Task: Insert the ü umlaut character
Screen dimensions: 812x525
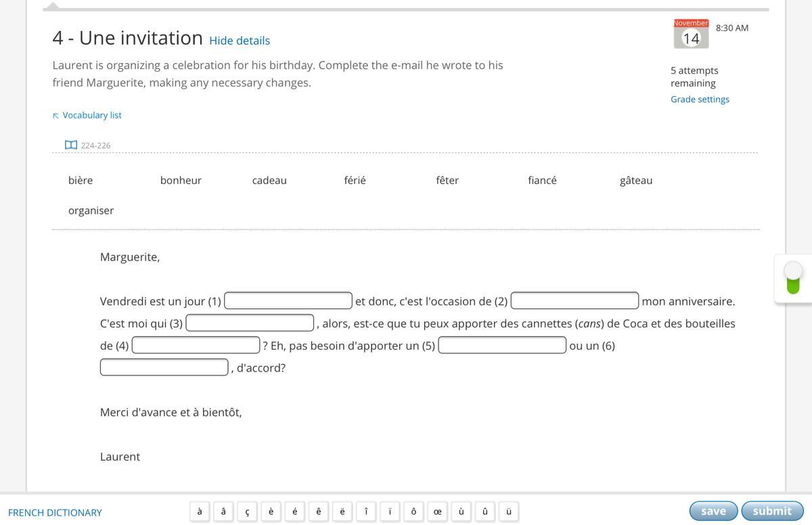Action: [509, 511]
